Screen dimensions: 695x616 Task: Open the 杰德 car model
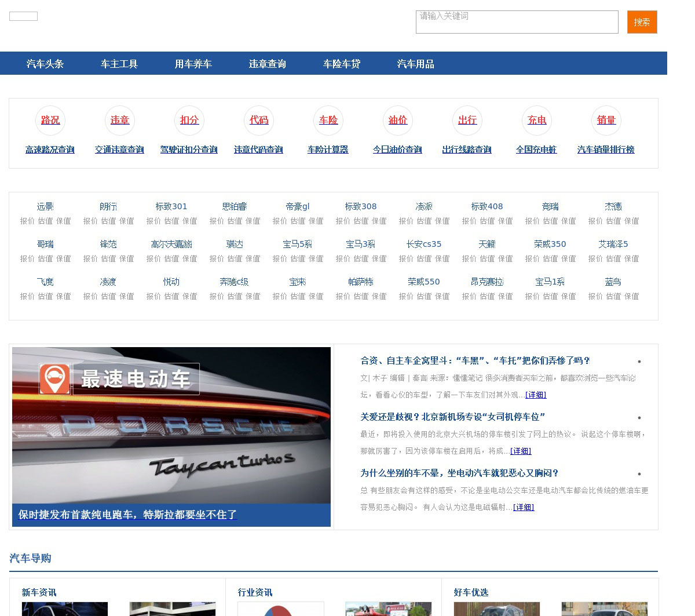tap(613, 206)
